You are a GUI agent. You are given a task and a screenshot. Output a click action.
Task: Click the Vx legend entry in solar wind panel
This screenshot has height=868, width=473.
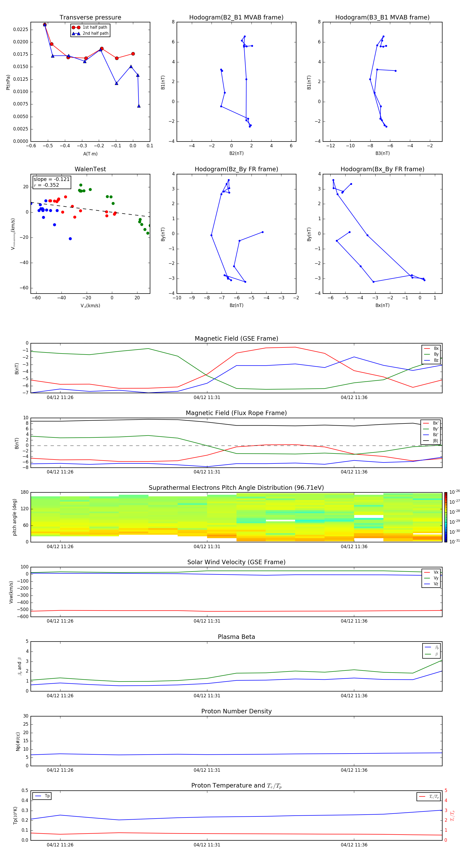point(431,573)
